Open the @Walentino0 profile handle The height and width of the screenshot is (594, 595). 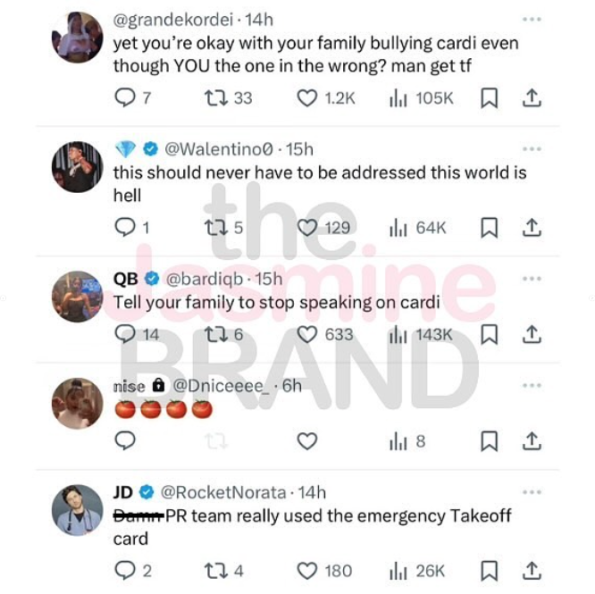(x=219, y=149)
